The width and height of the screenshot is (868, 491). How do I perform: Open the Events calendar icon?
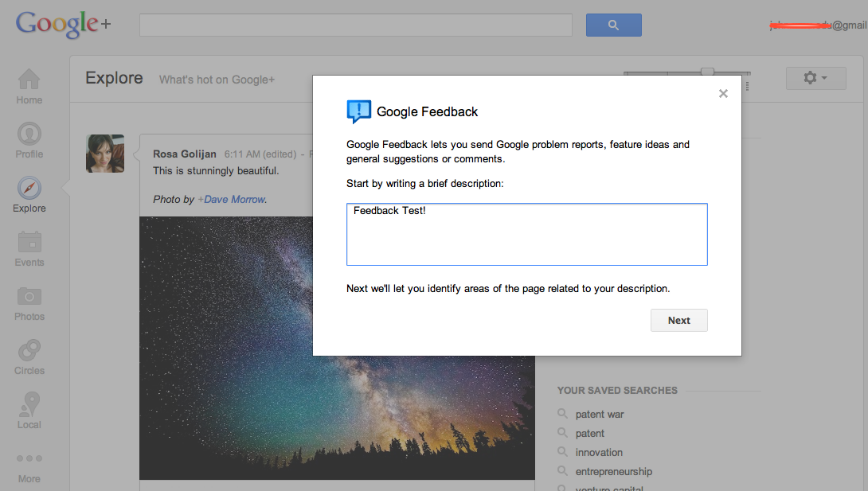click(x=29, y=242)
